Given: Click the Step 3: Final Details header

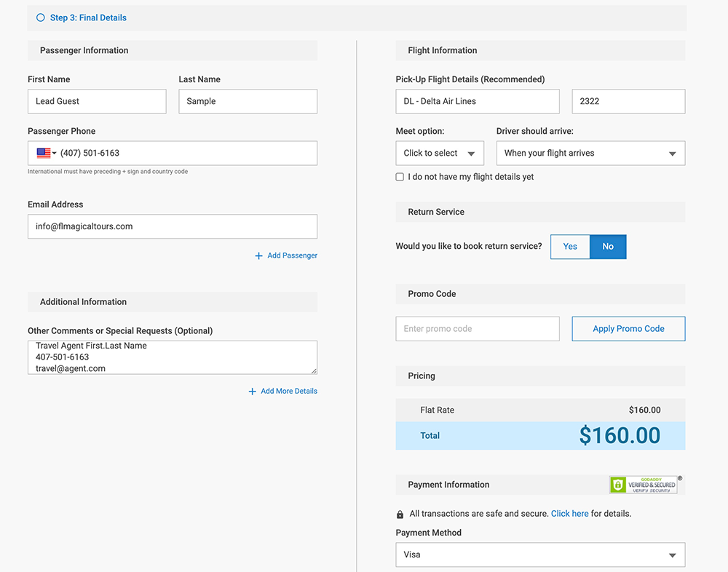Looking at the screenshot, I should [x=88, y=18].
